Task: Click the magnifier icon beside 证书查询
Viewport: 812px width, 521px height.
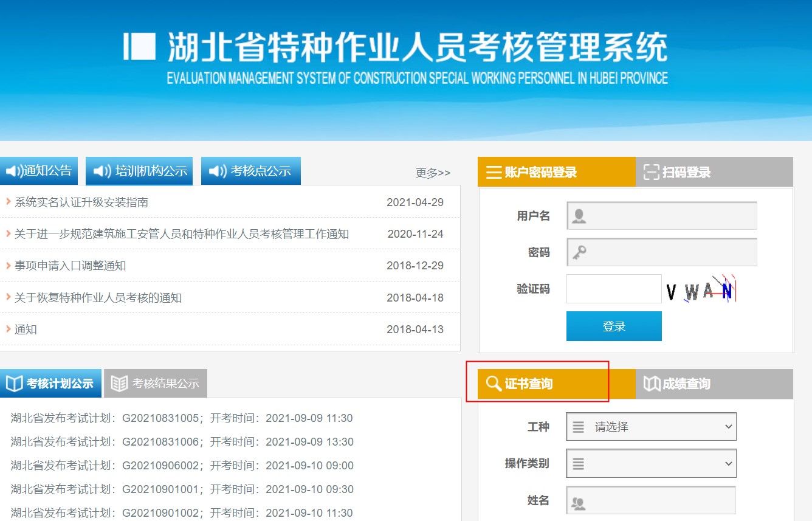Action: tap(494, 384)
